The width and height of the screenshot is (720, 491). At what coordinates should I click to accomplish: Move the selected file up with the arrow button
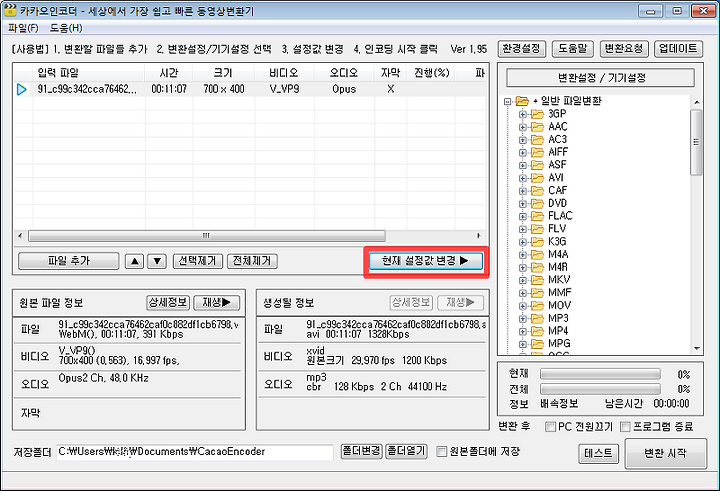[x=135, y=261]
